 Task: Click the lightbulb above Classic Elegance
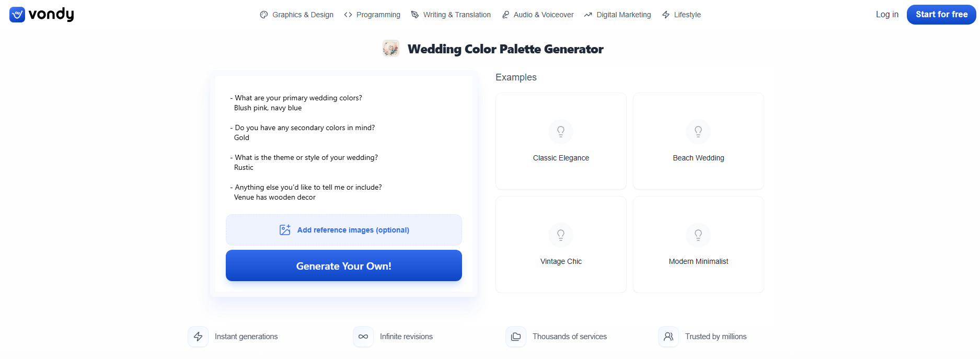click(561, 131)
